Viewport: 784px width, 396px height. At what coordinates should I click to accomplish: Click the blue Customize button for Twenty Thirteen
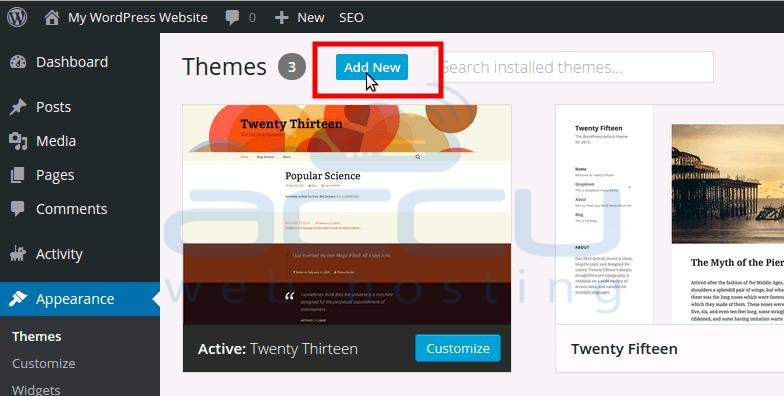click(x=458, y=348)
